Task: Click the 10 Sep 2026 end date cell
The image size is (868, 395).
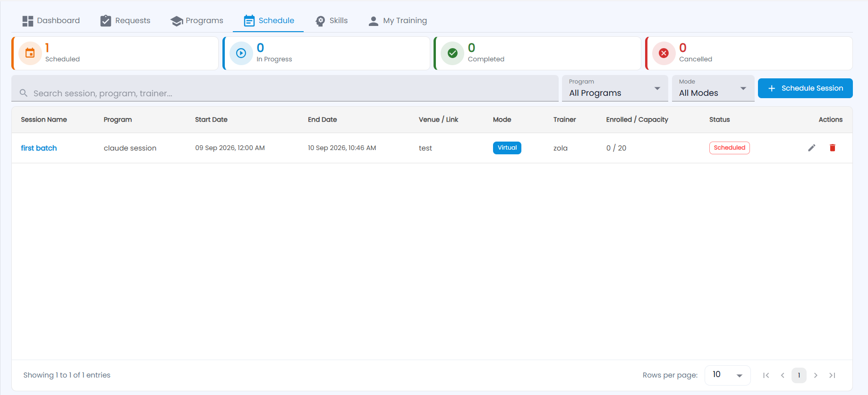Action: pos(342,148)
